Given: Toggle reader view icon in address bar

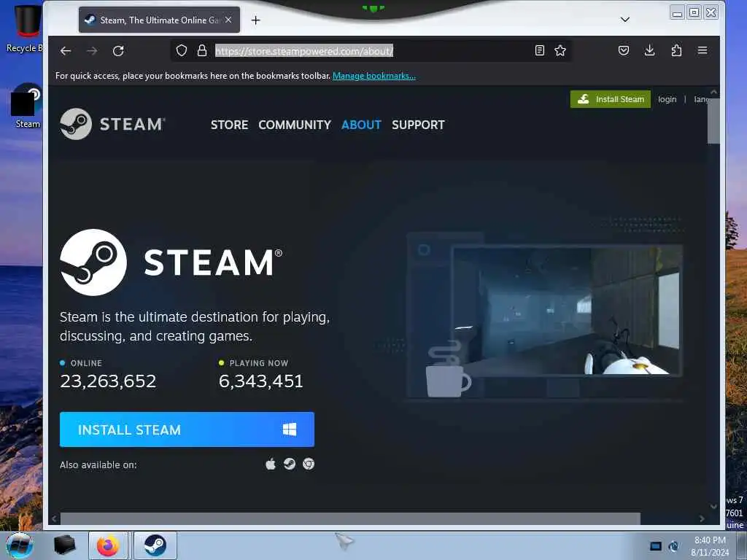Looking at the screenshot, I should [x=539, y=50].
